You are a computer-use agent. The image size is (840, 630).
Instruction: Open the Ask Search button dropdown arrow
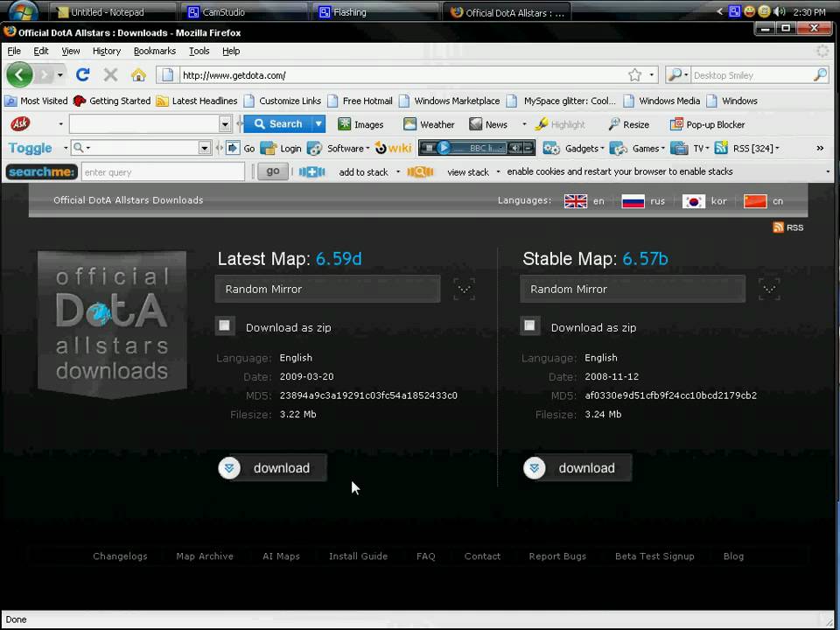[318, 123]
